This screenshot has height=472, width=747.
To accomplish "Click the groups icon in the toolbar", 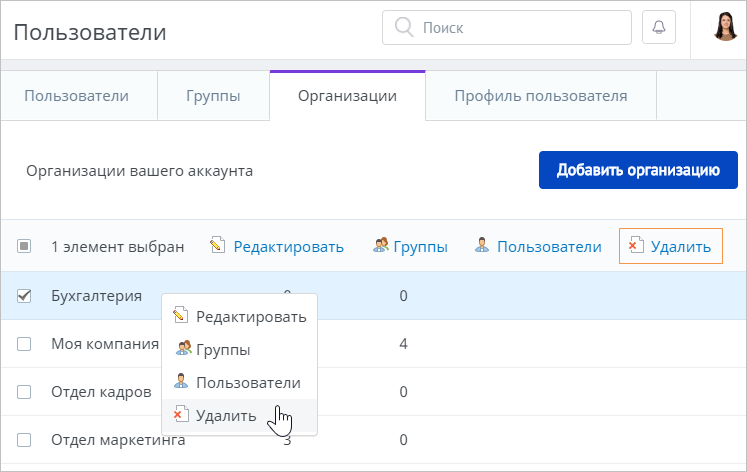I will click(381, 245).
